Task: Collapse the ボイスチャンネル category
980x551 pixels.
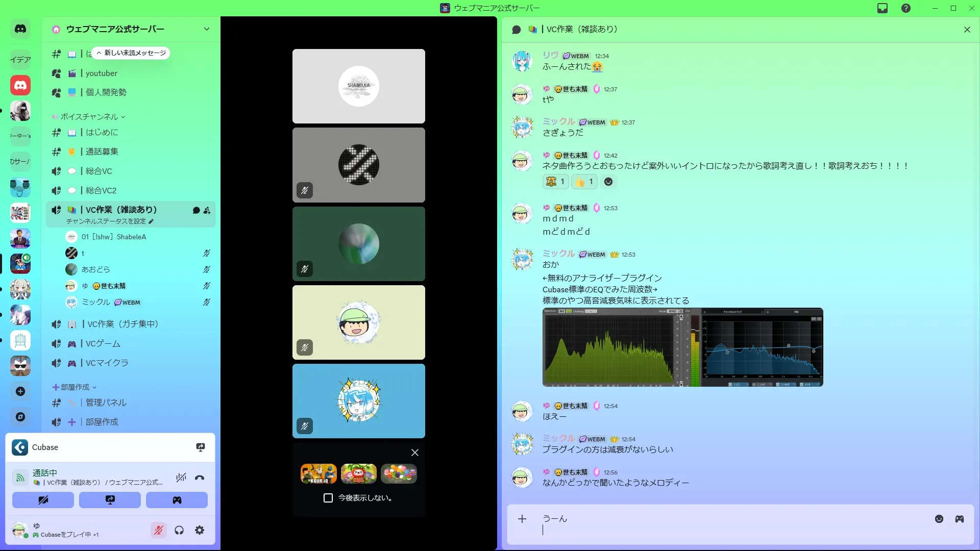Action: pyautogui.click(x=89, y=117)
